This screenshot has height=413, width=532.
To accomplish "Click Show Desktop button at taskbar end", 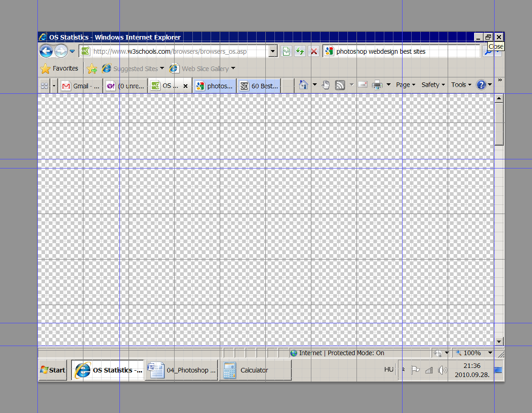I will [498, 370].
